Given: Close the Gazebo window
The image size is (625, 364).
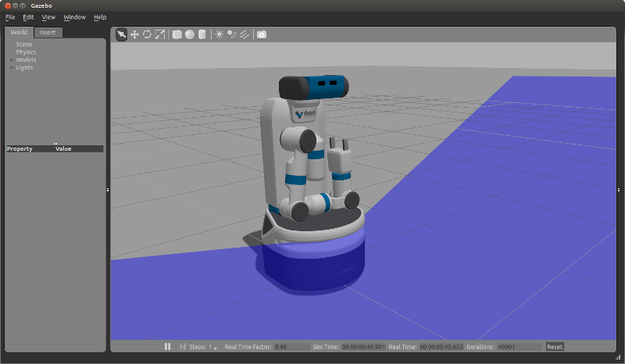Looking at the screenshot, I should point(8,5).
